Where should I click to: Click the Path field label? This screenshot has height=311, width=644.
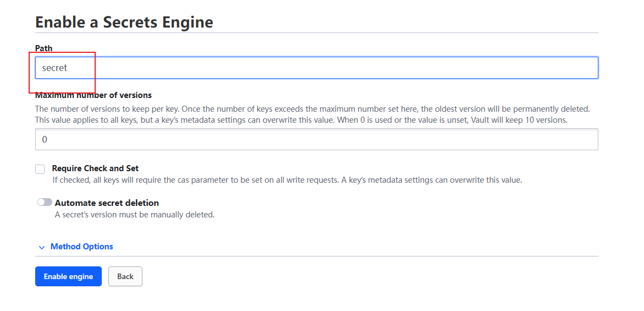(44, 48)
